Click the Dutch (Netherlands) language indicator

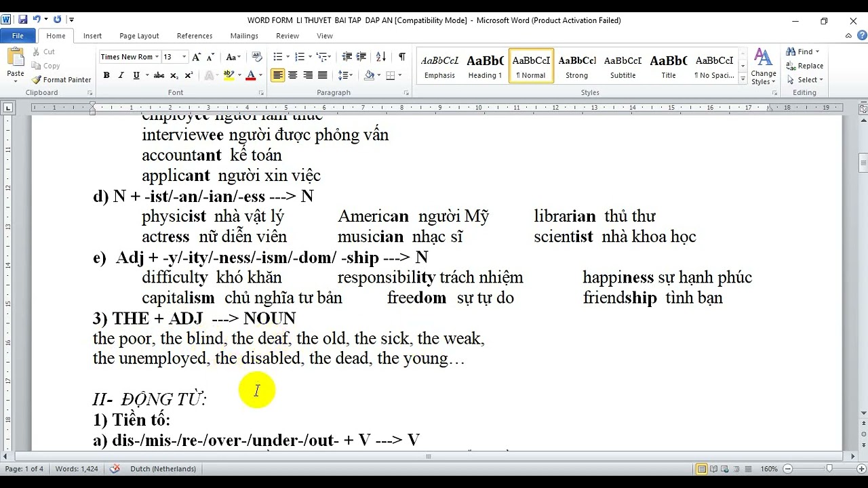[163, 468]
